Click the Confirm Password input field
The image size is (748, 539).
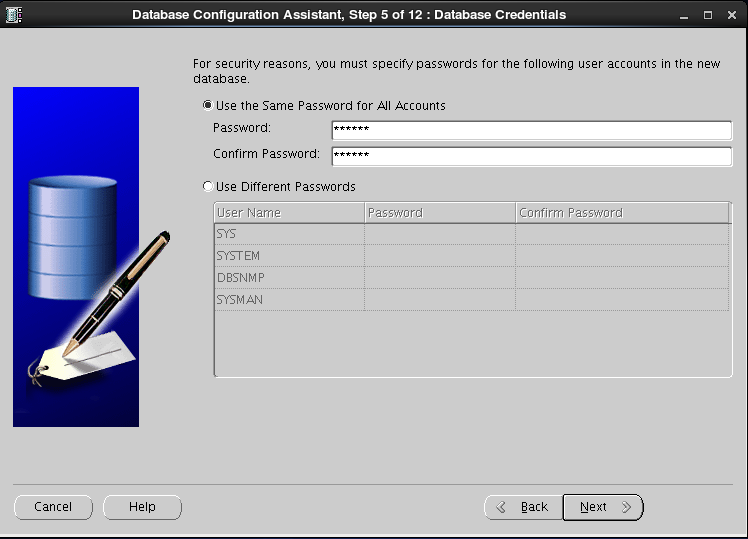pos(531,156)
